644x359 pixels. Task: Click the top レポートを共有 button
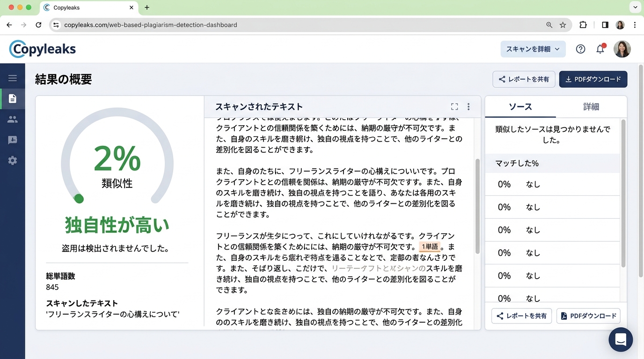524,79
